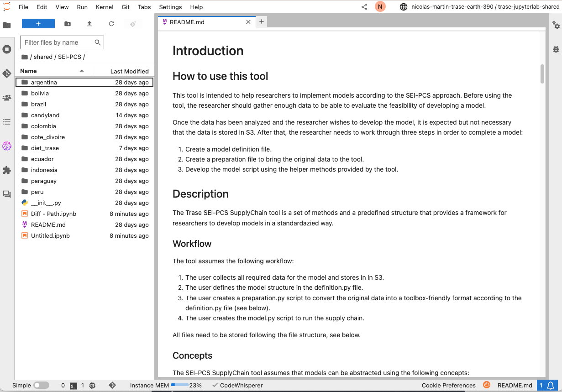
Task: Open the candyland folder
Action: coord(45,115)
